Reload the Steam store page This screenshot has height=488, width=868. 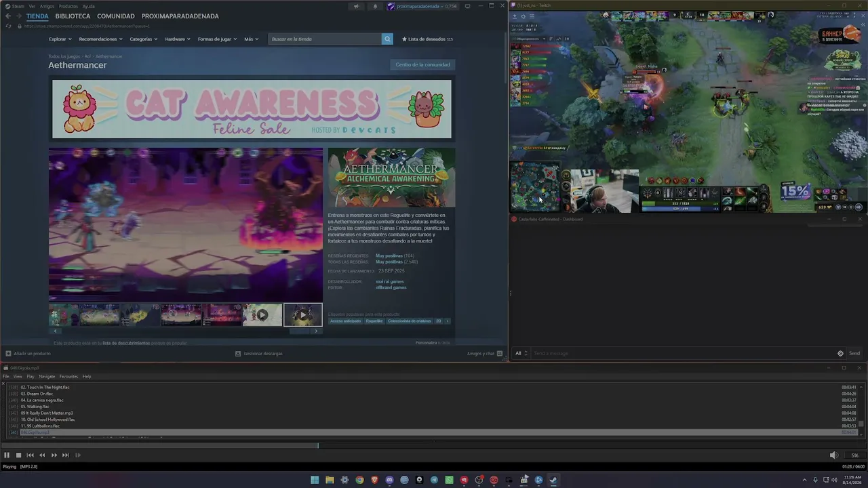(8, 26)
